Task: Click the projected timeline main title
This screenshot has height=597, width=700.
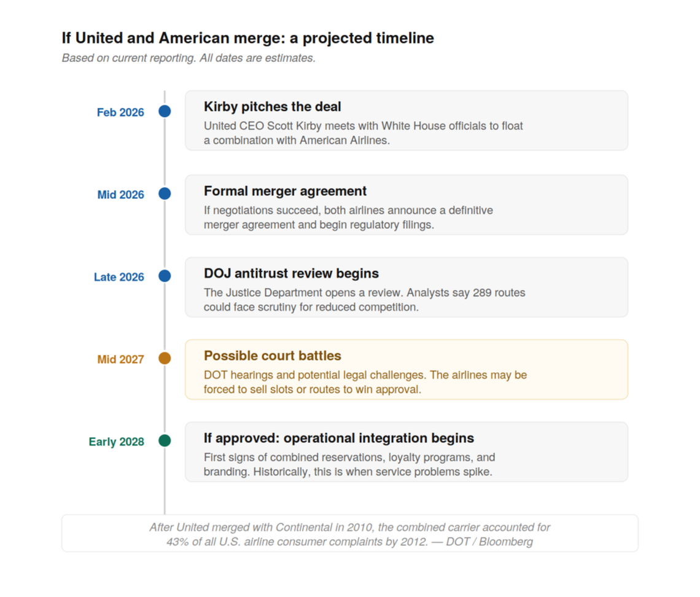Action: [247, 38]
